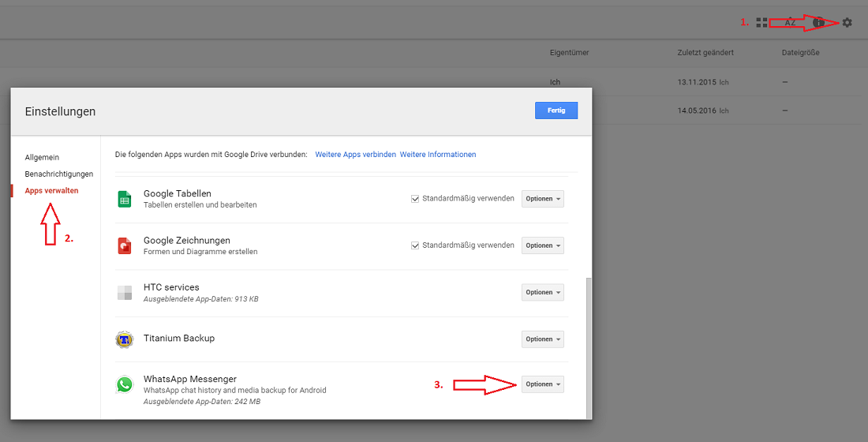Click the 13.11.2015 date cell
The width and height of the screenshot is (868, 442).
tap(696, 82)
